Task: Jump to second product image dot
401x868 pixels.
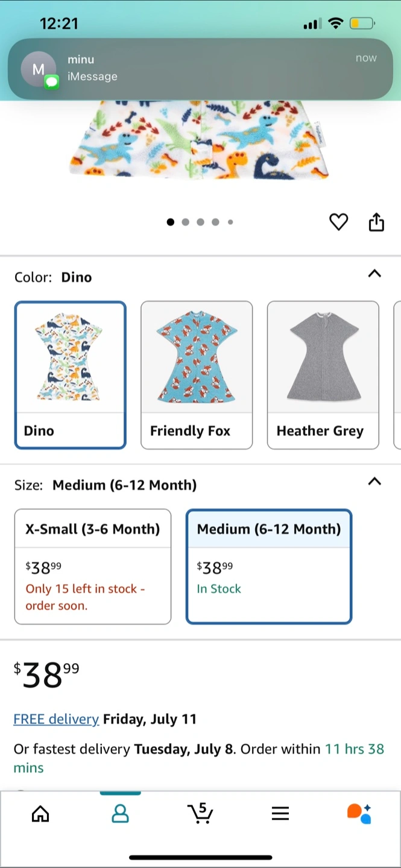Action: click(185, 222)
